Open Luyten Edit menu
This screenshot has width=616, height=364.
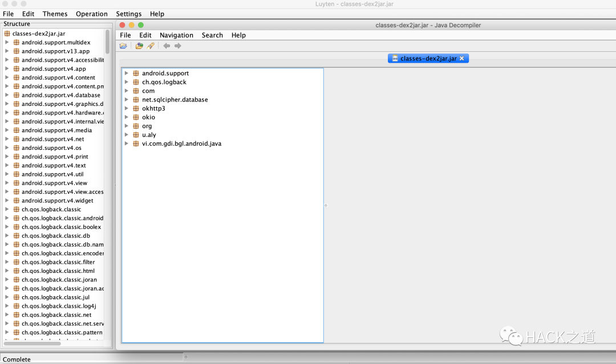click(29, 14)
